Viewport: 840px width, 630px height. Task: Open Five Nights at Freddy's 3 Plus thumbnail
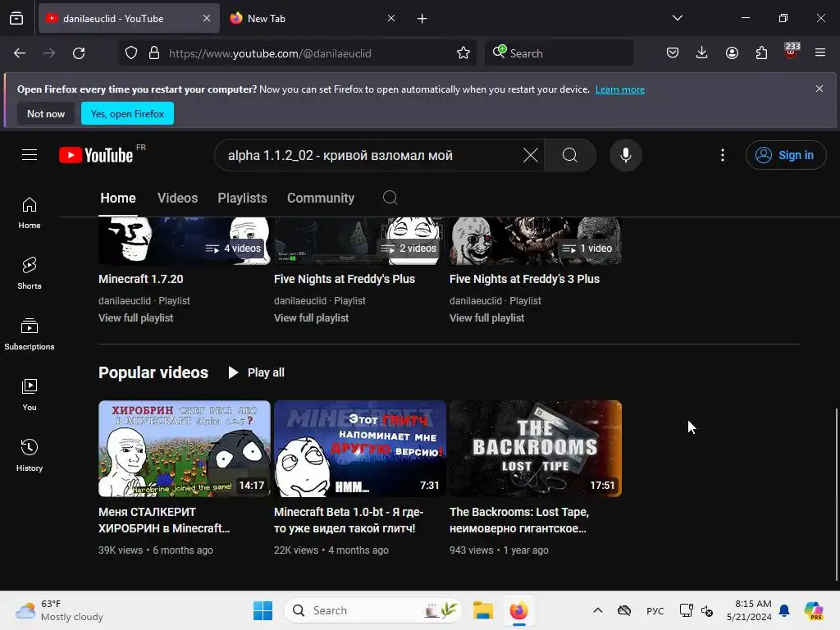coord(535,241)
